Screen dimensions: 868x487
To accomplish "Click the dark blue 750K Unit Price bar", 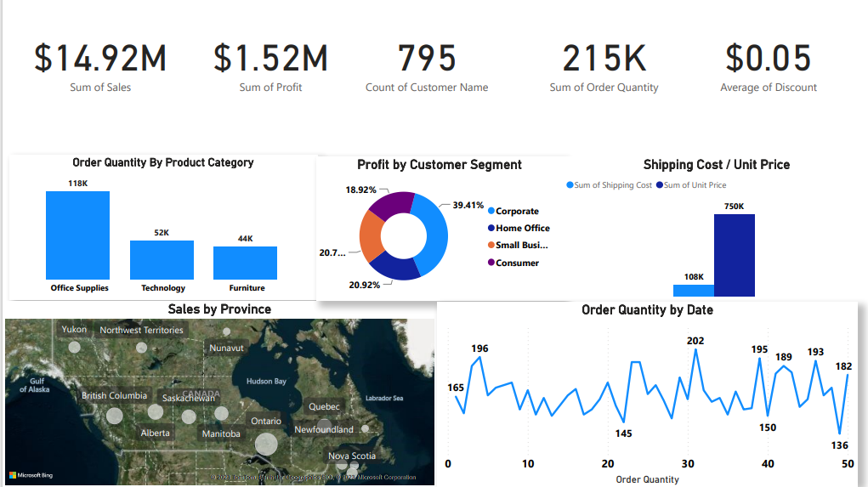I will pyautogui.click(x=734, y=255).
